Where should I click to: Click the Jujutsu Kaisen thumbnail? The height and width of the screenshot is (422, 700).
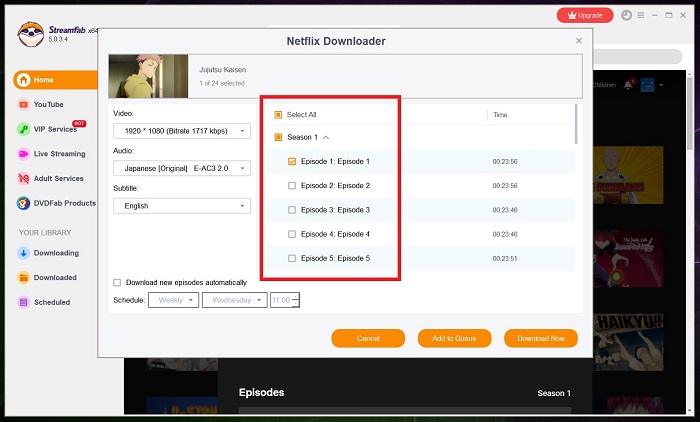[148, 76]
